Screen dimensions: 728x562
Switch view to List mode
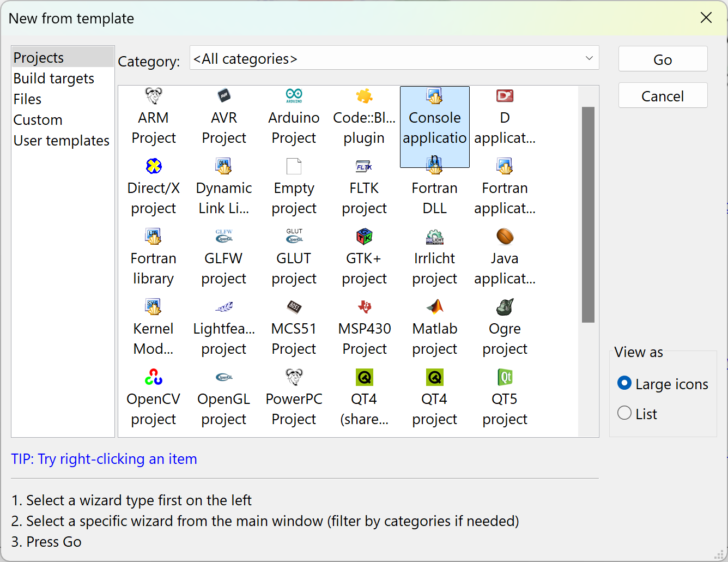pos(624,413)
